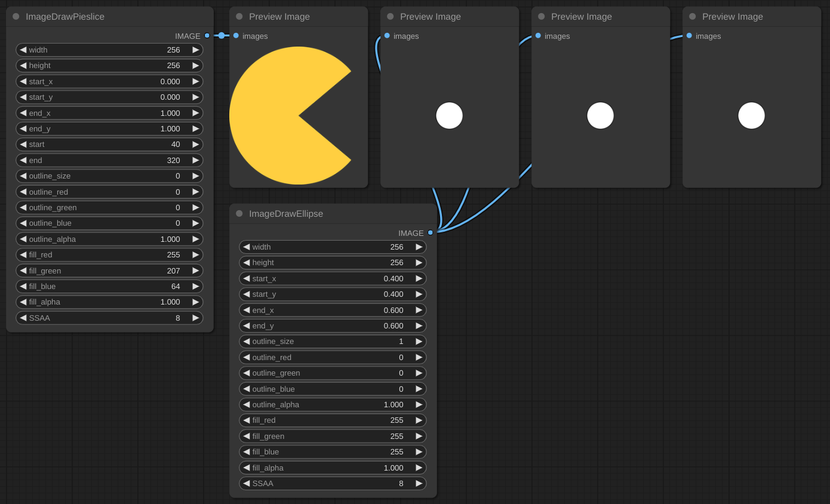This screenshot has height=504, width=830.
Task: Select the third Preview Image node title
Action: [581, 17]
